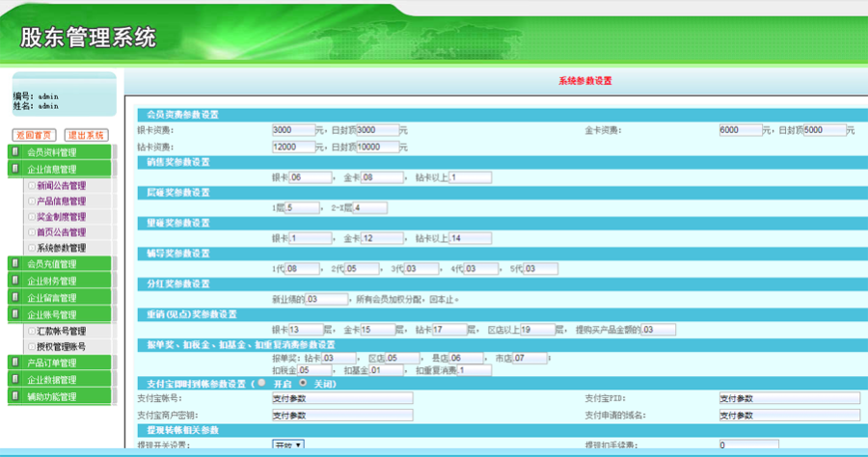868x457 pixels.
Task: Click 层碰奖 2-X层 field showing .4
Action: 369,208
